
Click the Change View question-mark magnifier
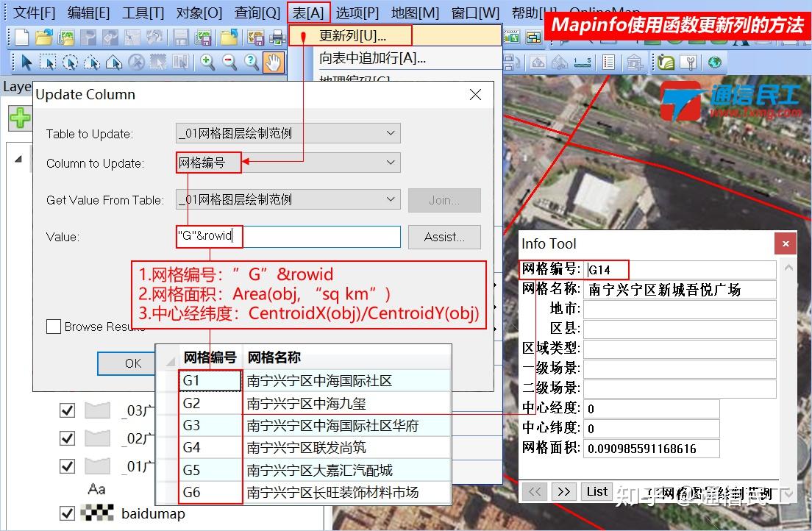pos(251,63)
